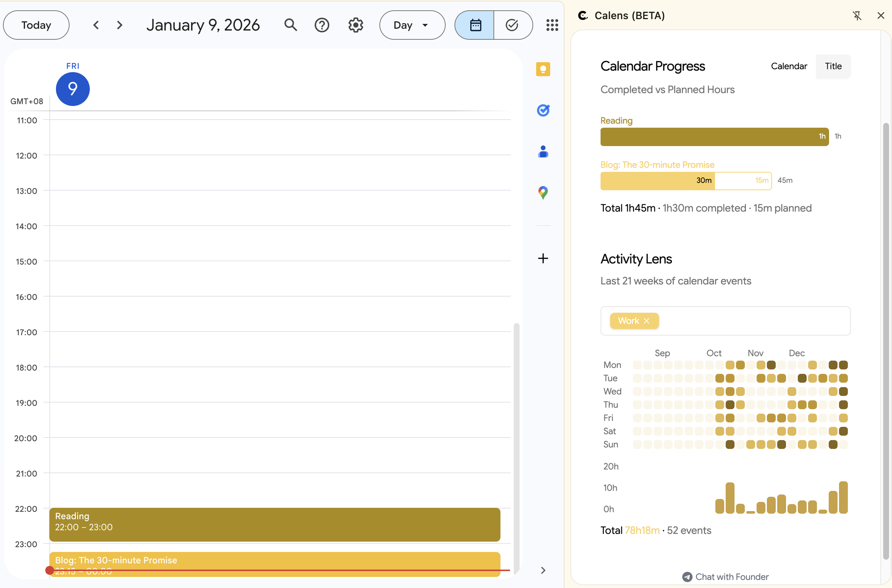Open Google Keep side panel icon

(x=542, y=70)
